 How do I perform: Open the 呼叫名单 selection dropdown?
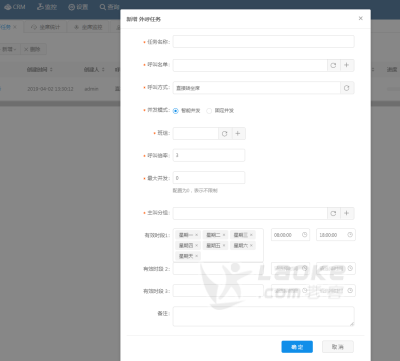(x=250, y=65)
